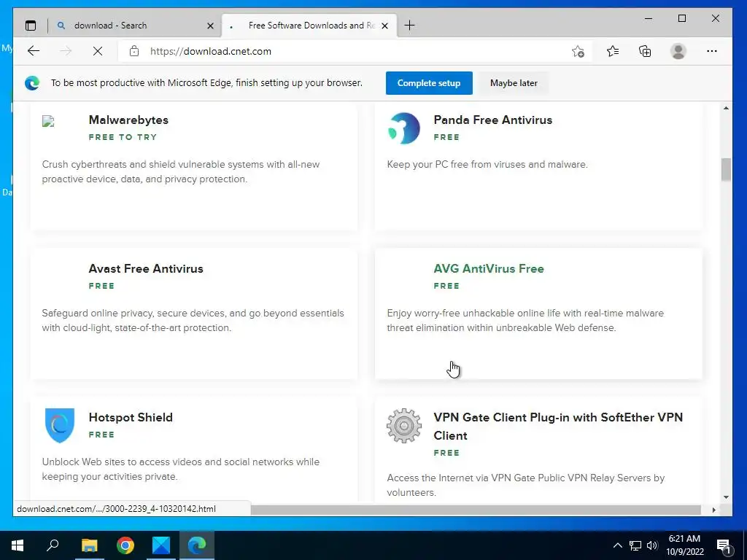Open Windows taskbar search
The image size is (747, 560).
click(x=53, y=545)
